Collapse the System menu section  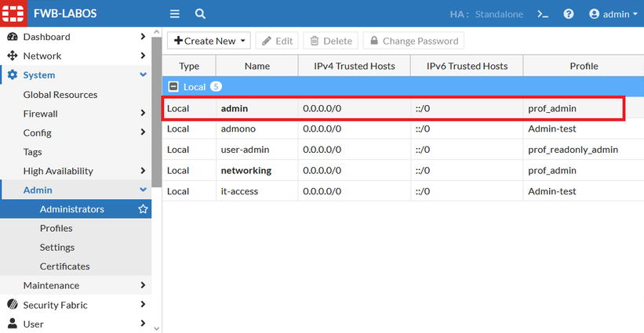point(143,75)
